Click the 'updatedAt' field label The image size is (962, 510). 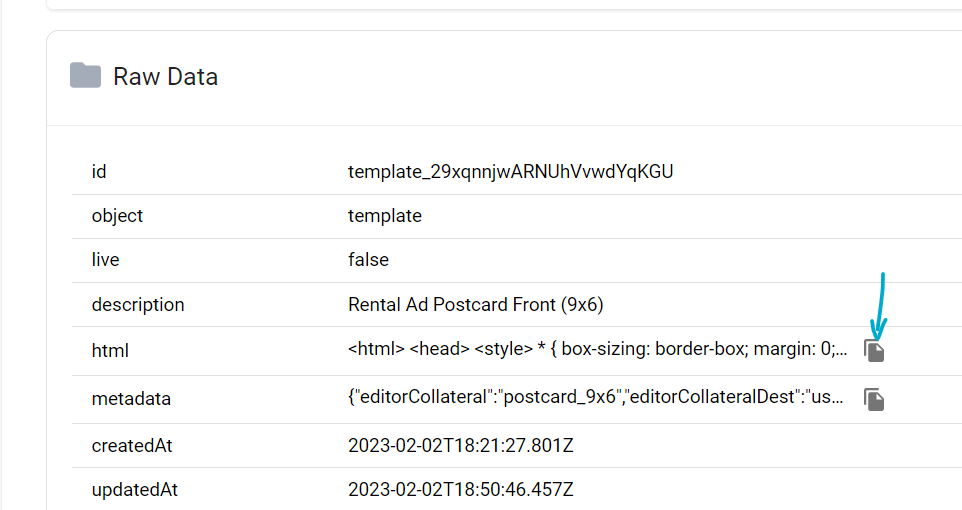[134, 490]
